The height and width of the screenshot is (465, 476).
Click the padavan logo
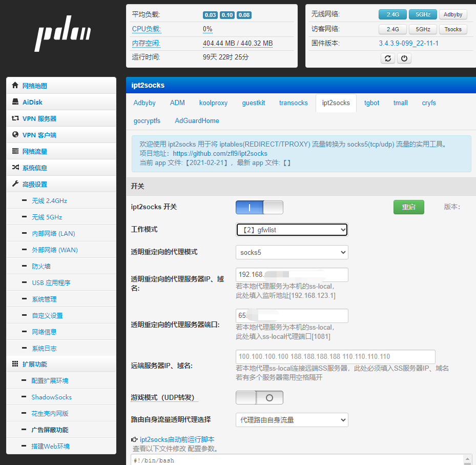(63, 33)
